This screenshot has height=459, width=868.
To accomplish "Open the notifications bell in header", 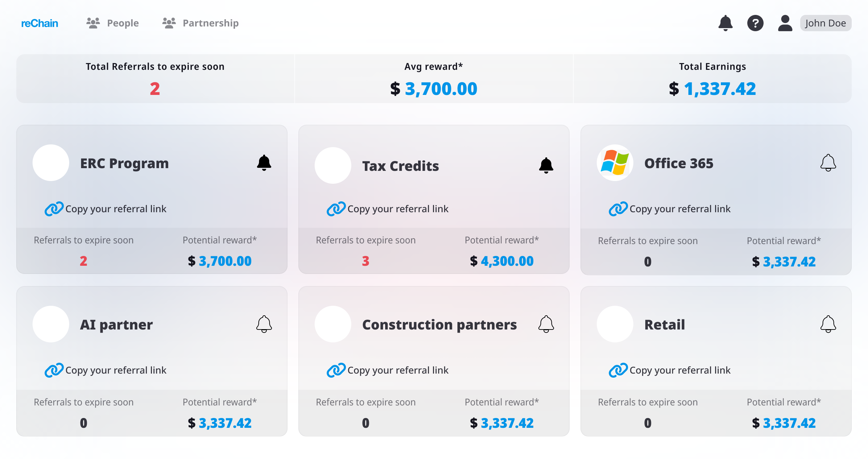I will pos(725,23).
